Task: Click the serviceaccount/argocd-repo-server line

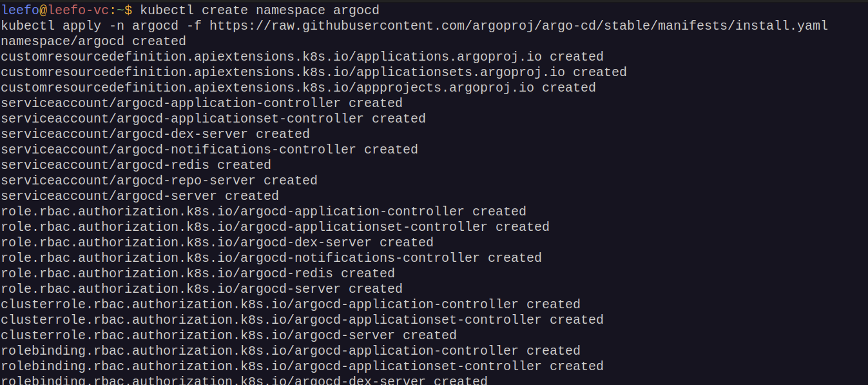Action: (x=159, y=181)
